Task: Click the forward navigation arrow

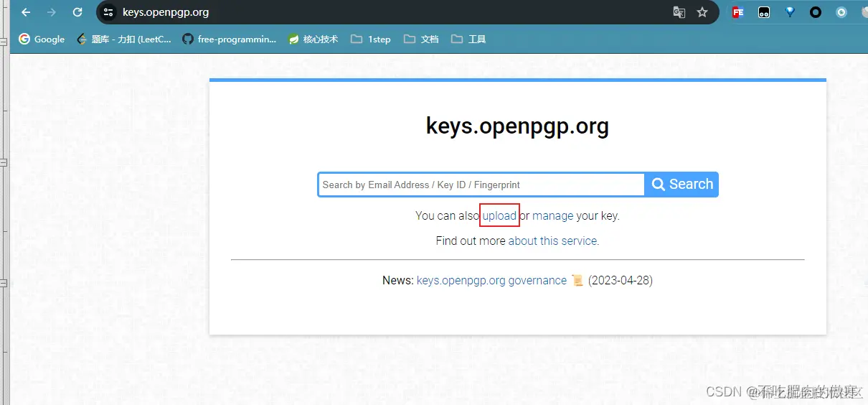Action: coord(52,12)
